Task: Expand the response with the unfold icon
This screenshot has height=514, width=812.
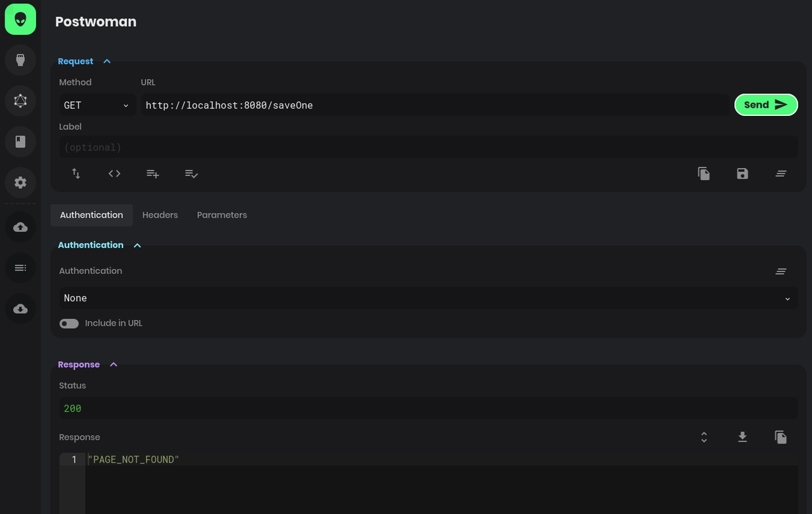Action: 704,437
